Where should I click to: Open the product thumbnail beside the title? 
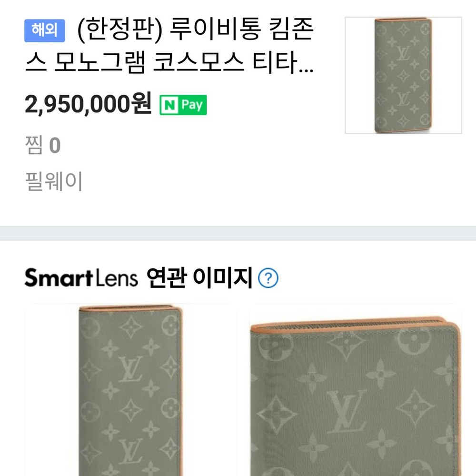point(403,75)
